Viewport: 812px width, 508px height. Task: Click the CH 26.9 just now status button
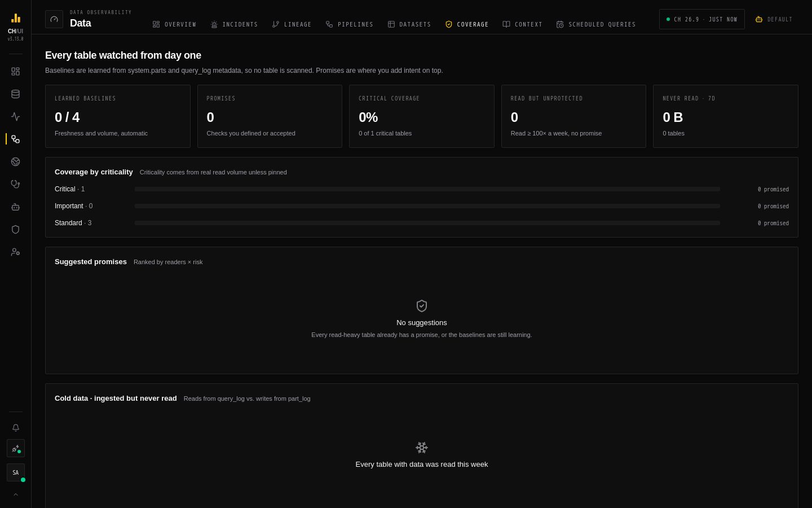[702, 19]
